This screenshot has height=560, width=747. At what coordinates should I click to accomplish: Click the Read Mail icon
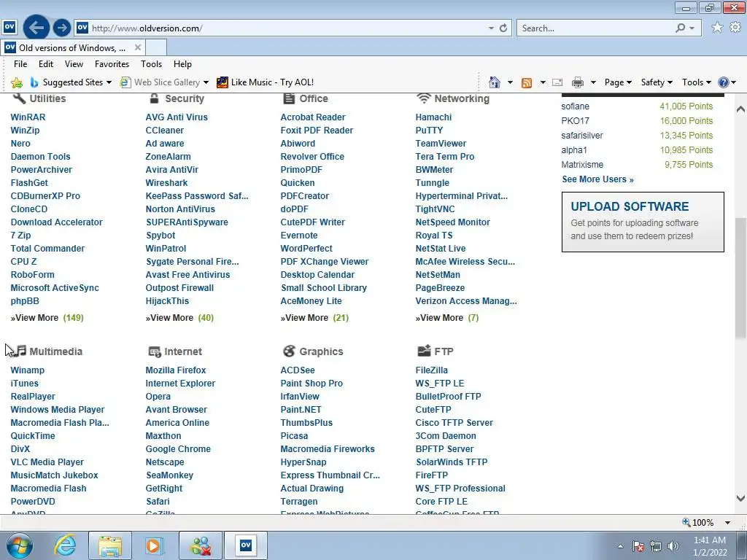click(x=557, y=82)
